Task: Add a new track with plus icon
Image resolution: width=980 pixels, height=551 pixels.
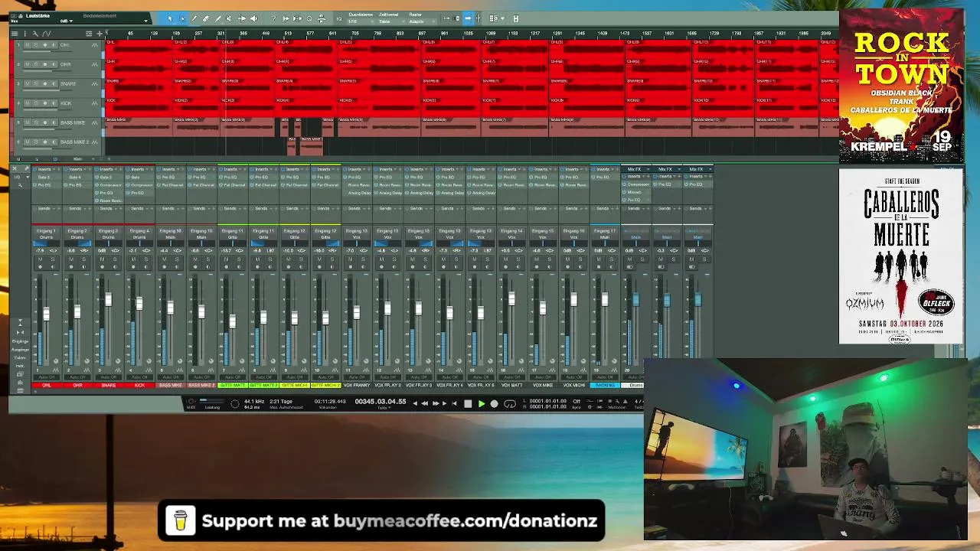Action: point(100,34)
